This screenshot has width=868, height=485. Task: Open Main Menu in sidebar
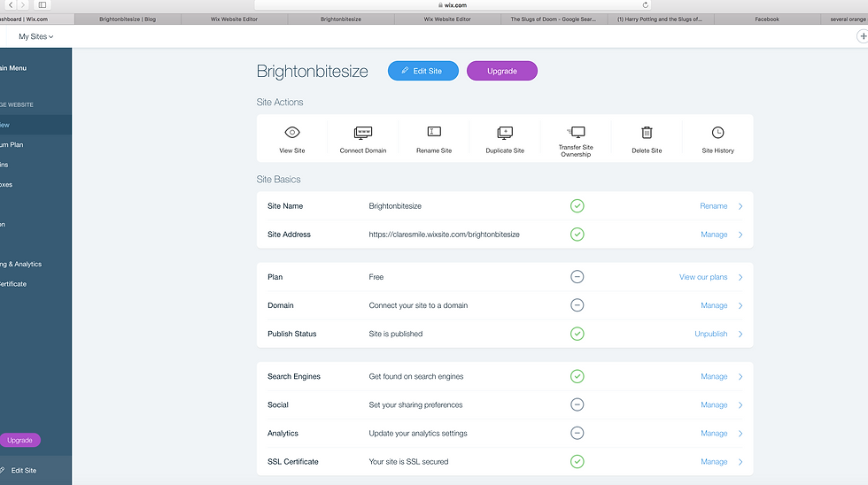pyautogui.click(x=13, y=68)
